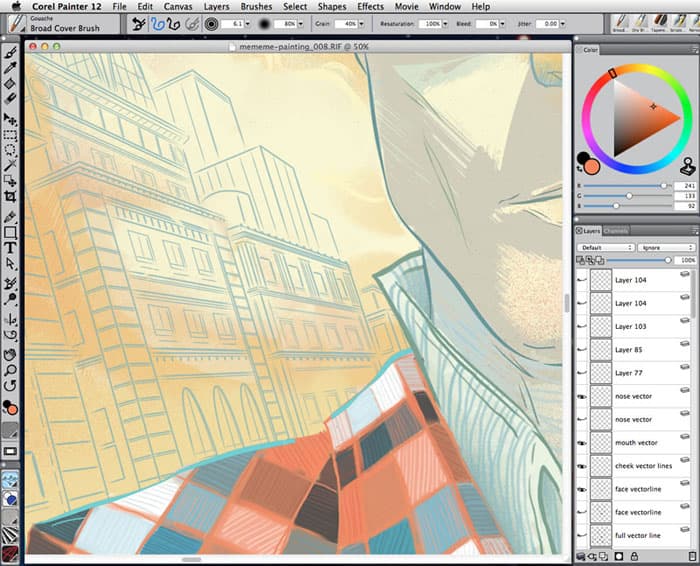Screen dimensions: 700x566
Task: Select the Dodge tool
Action: [10, 298]
